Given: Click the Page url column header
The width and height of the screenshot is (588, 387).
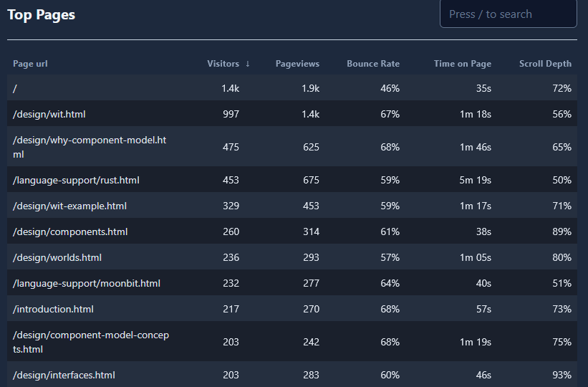Looking at the screenshot, I should click(x=30, y=64).
